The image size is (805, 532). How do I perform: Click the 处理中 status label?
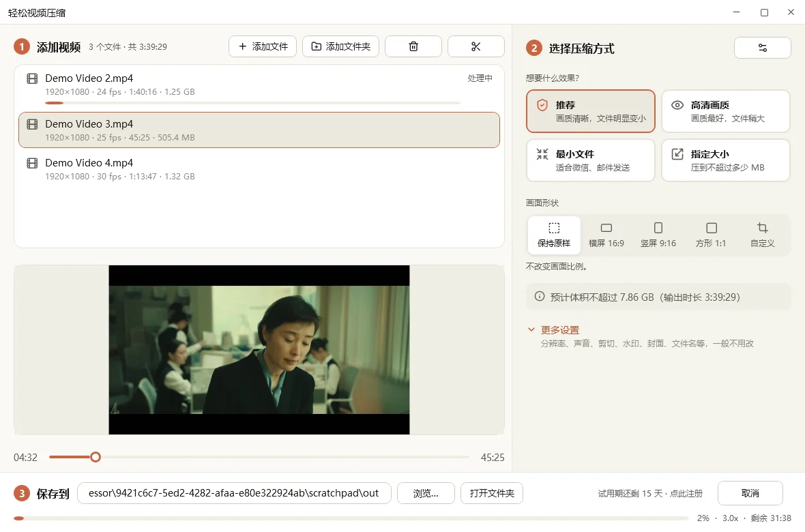click(480, 78)
